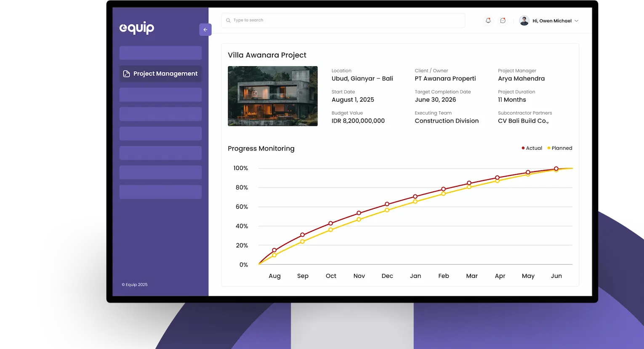Image resolution: width=644 pixels, height=349 pixels.
Task: Click the Villa Awanara Project title
Action: (x=267, y=55)
